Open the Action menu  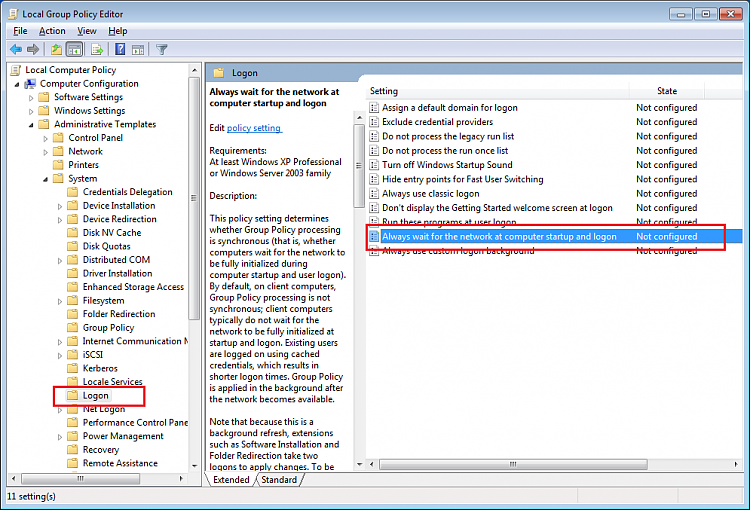(x=52, y=31)
